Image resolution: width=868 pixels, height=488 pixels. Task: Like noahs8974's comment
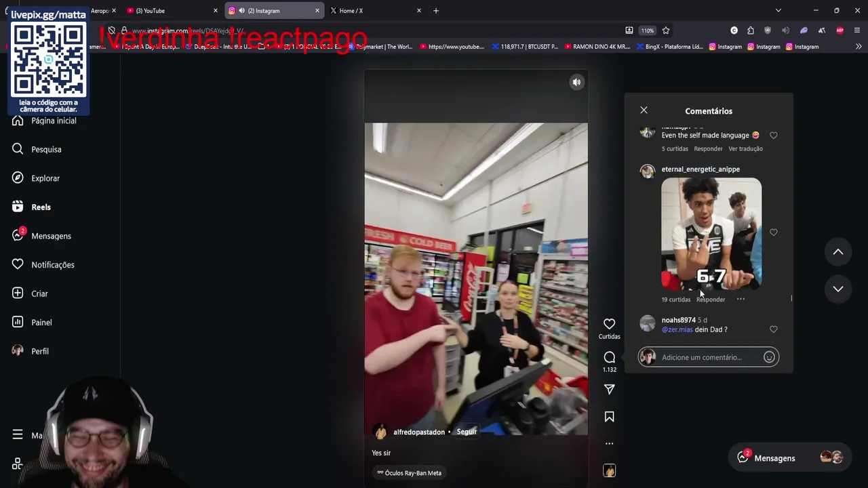773,329
